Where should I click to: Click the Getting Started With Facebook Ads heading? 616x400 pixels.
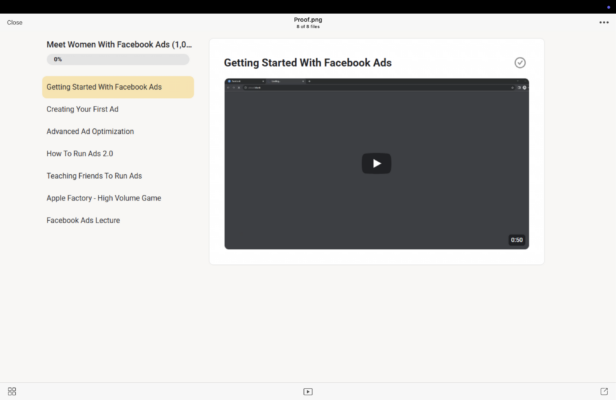pos(308,62)
